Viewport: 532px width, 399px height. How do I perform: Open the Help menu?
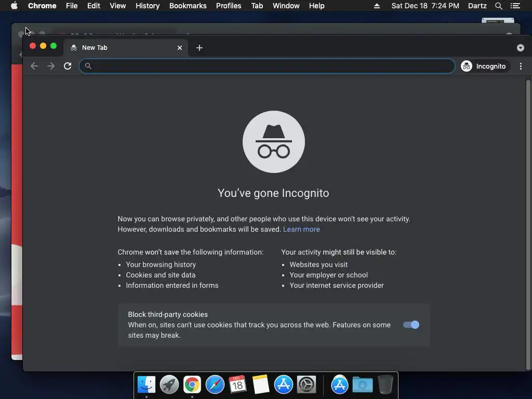point(316,6)
